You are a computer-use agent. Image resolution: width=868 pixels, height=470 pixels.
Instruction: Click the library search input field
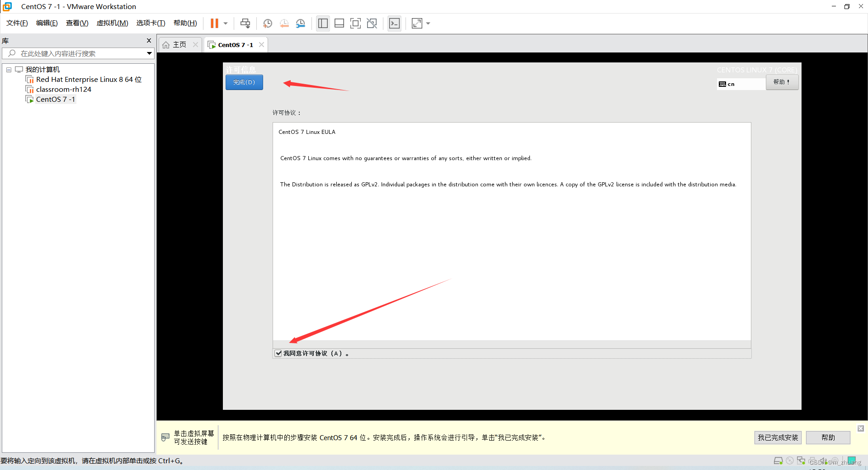click(x=78, y=53)
